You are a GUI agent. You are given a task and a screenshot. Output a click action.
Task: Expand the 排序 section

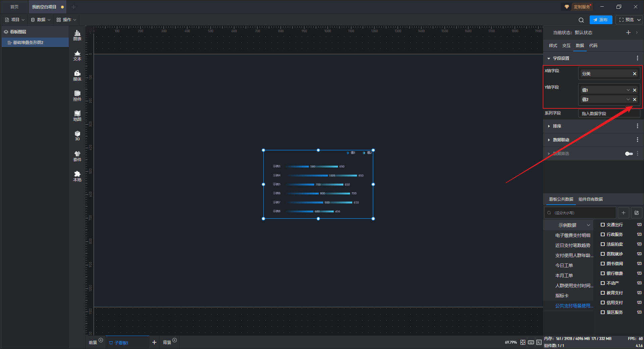point(549,126)
